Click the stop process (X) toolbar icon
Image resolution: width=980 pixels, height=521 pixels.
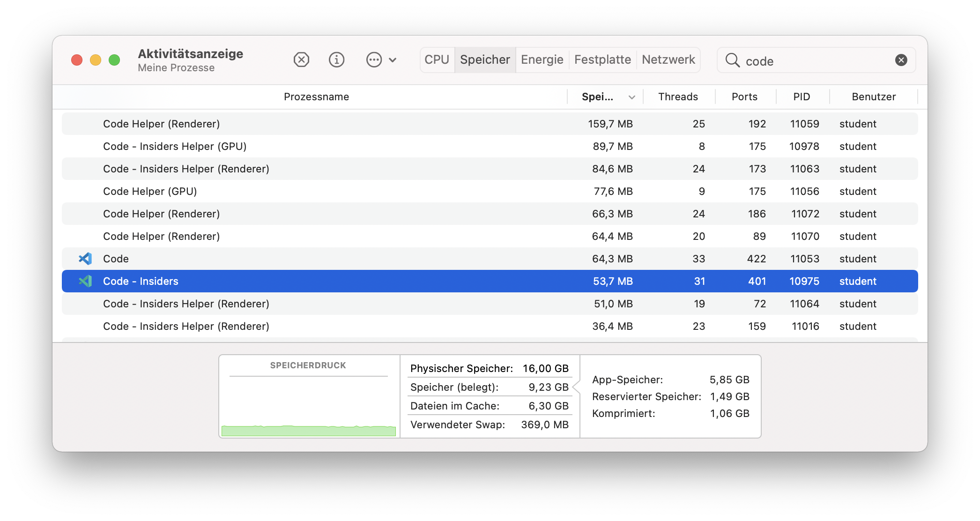click(301, 60)
